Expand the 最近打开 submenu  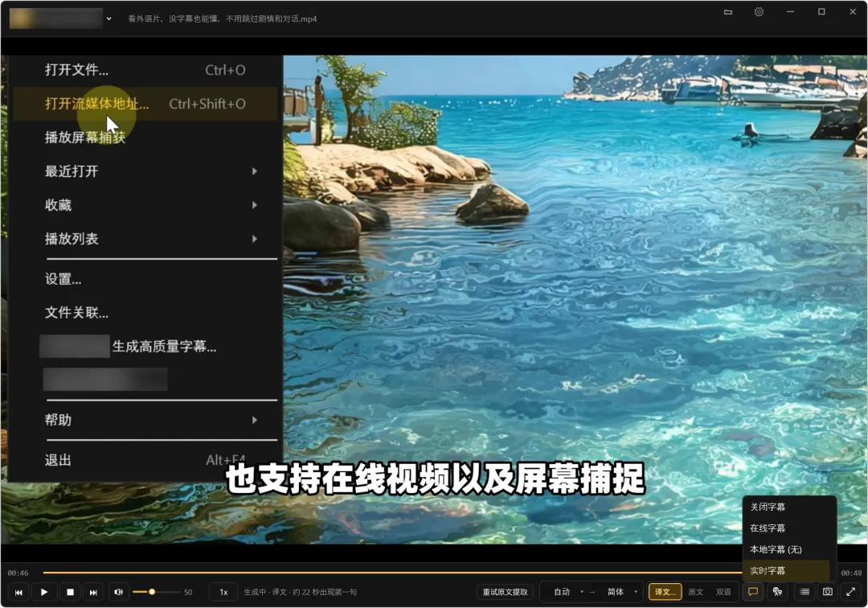(x=145, y=171)
